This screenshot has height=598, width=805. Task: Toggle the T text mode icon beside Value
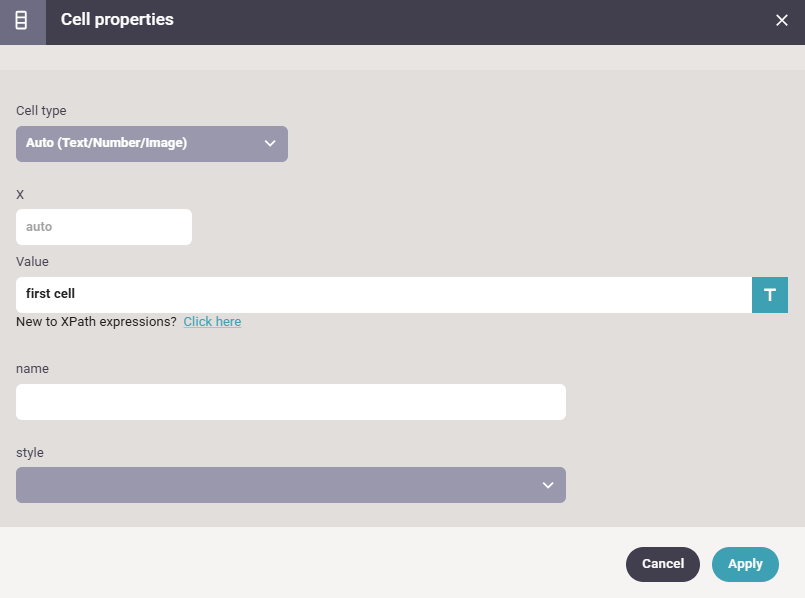pyautogui.click(x=770, y=295)
